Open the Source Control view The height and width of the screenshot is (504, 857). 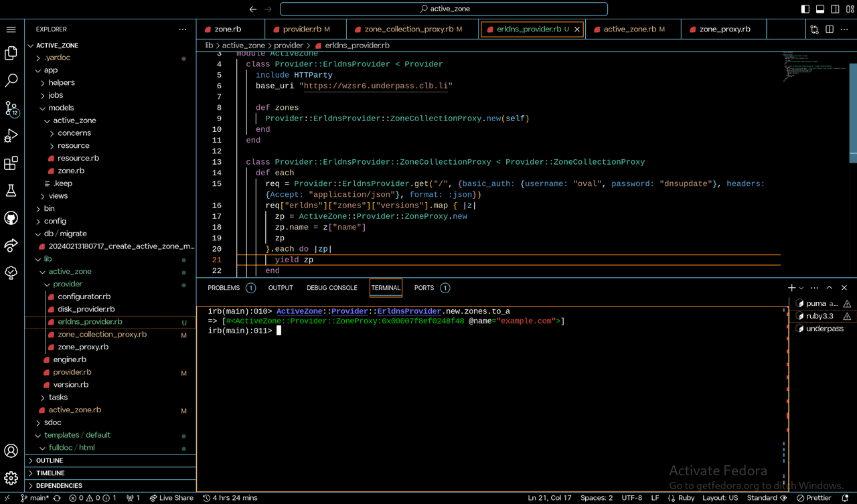tap(11, 108)
